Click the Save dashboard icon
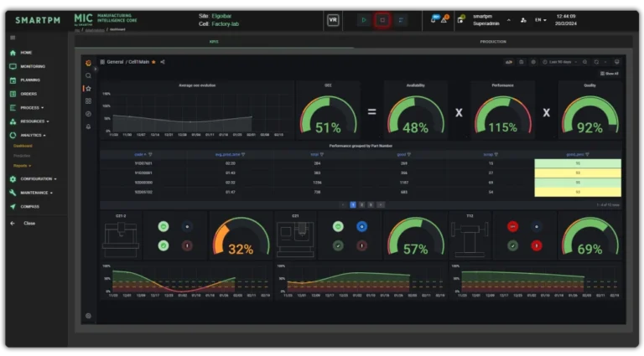This screenshot has width=644, height=356. (522, 62)
